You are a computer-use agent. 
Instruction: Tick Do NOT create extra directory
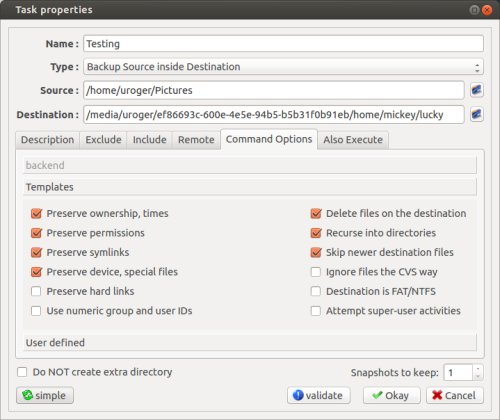point(22,372)
